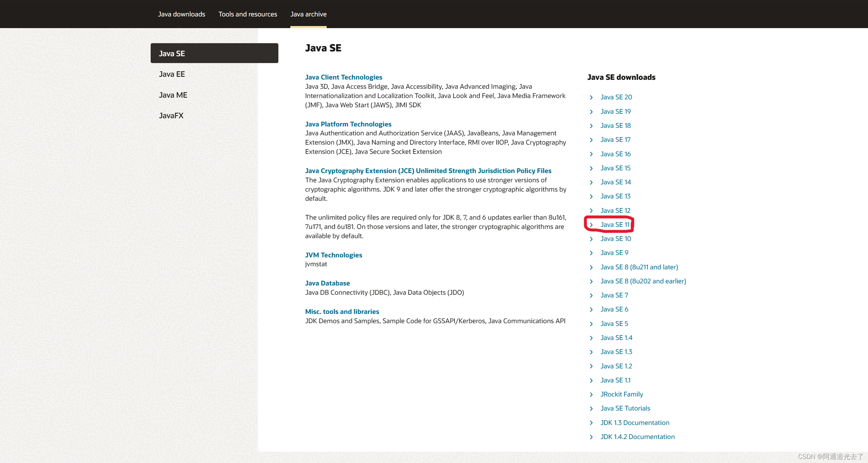868x463 pixels.
Task: Open Misc. tools and libraries link
Action: pos(342,312)
